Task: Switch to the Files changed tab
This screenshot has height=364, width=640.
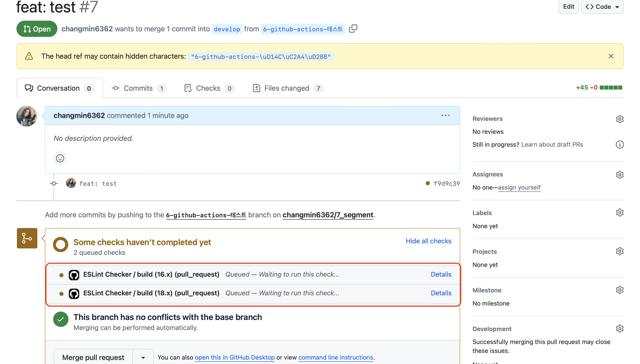Action: click(x=287, y=88)
